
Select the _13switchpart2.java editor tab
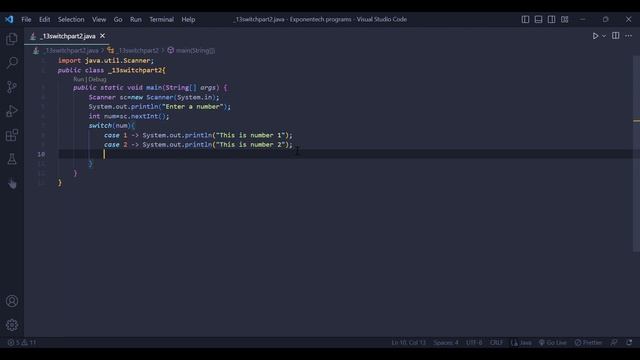pos(68,36)
